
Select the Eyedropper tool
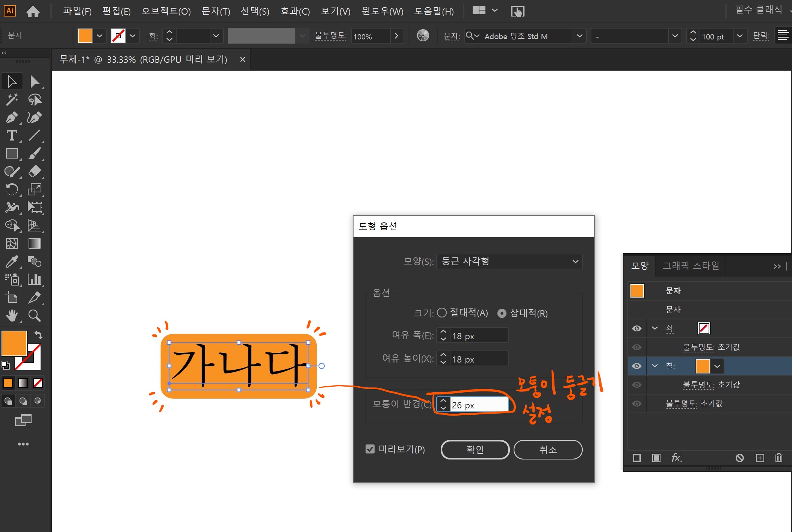(12, 261)
